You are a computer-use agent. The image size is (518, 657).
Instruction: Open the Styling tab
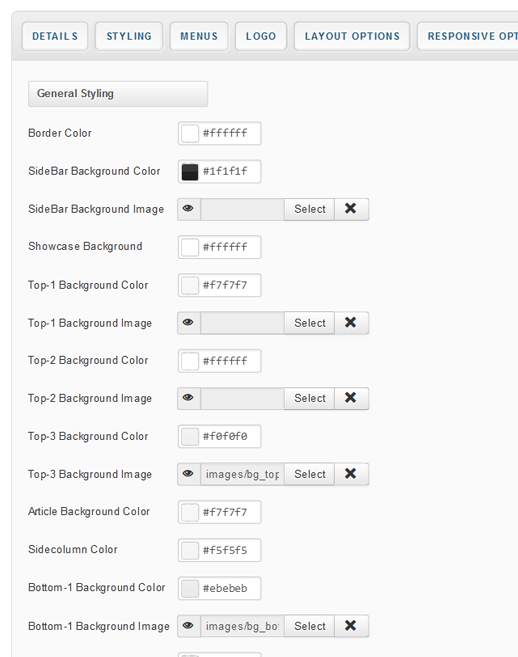129,36
